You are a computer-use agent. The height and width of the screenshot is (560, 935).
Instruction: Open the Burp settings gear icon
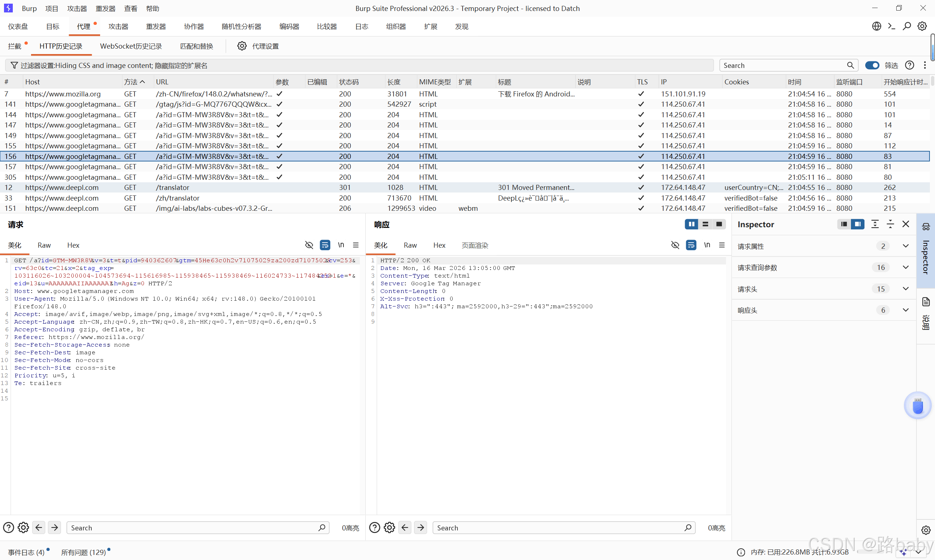pyautogui.click(x=922, y=26)
